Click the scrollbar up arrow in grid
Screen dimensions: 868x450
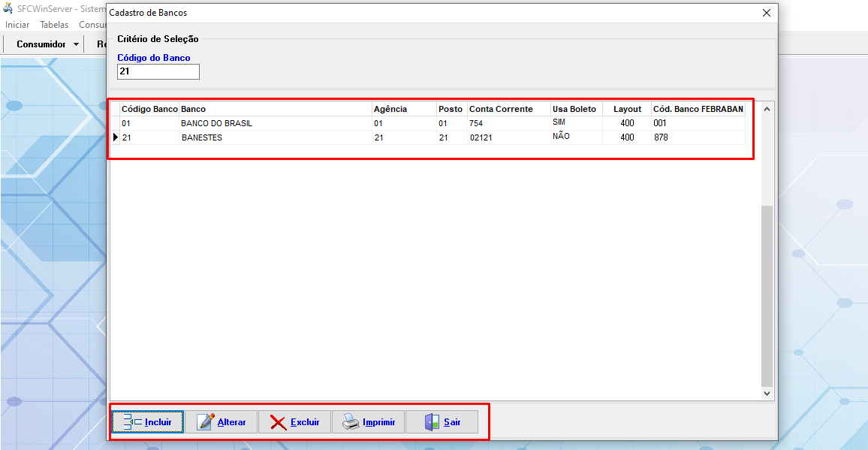[x=767, y=109]
